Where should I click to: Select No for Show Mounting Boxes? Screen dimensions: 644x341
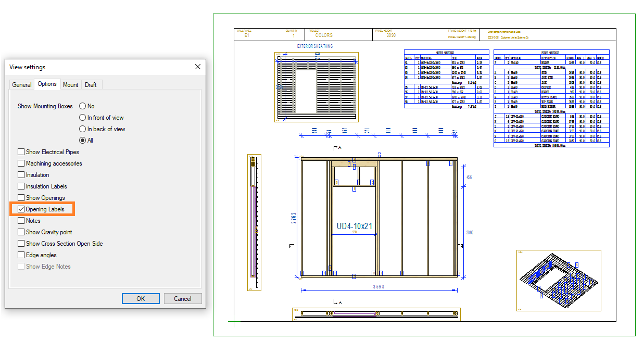pyautogui.click(x=82, y=106)
